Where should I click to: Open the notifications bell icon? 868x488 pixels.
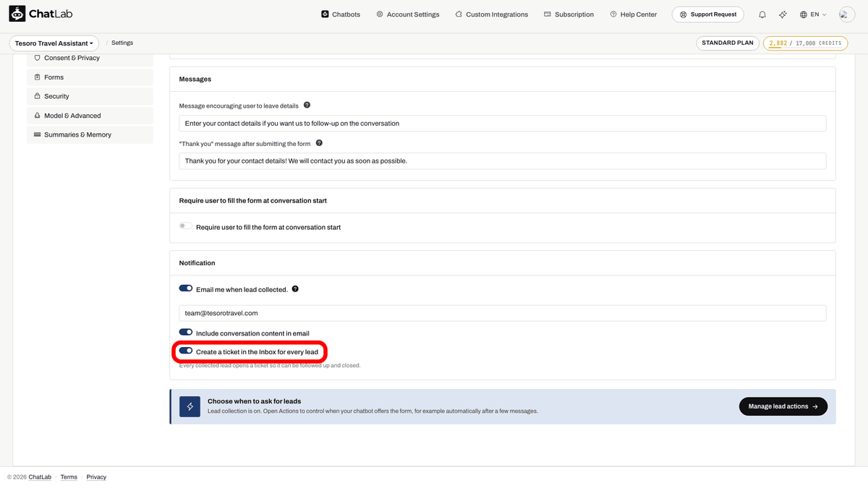pyautogui.click(x=762, y=14)
